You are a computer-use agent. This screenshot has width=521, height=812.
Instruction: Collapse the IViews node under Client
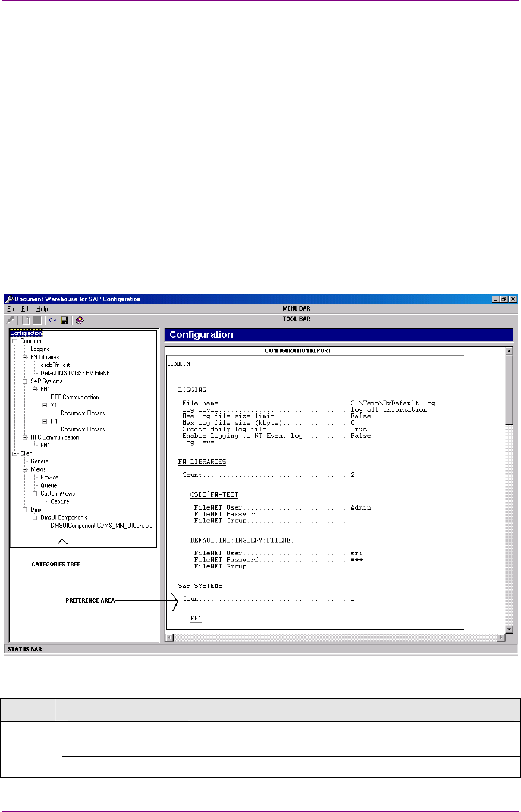25,469
